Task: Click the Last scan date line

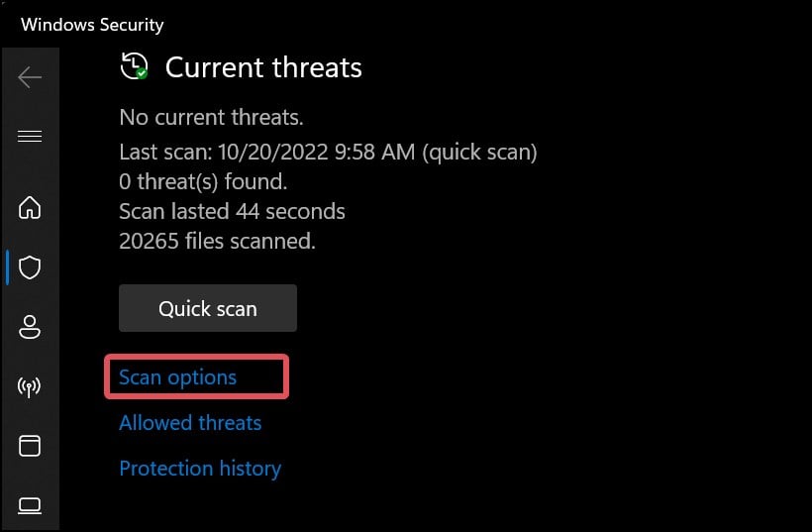Action: [x=328, y=153]
